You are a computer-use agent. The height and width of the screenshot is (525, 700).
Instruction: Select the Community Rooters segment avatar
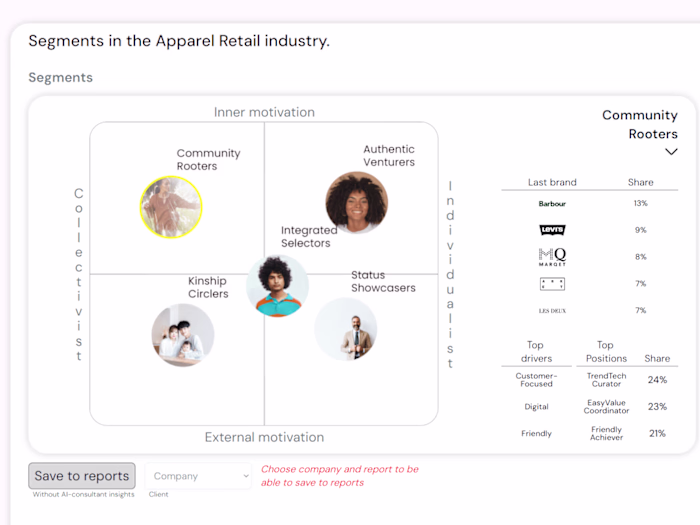coord(171,207)
